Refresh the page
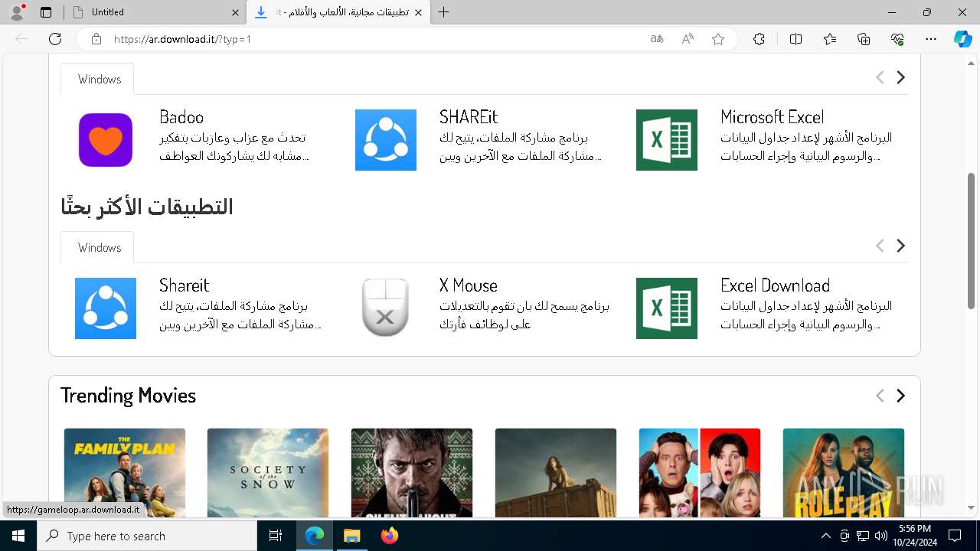The height and width of the screenshot is (551, 980). (x=55, y=39)
